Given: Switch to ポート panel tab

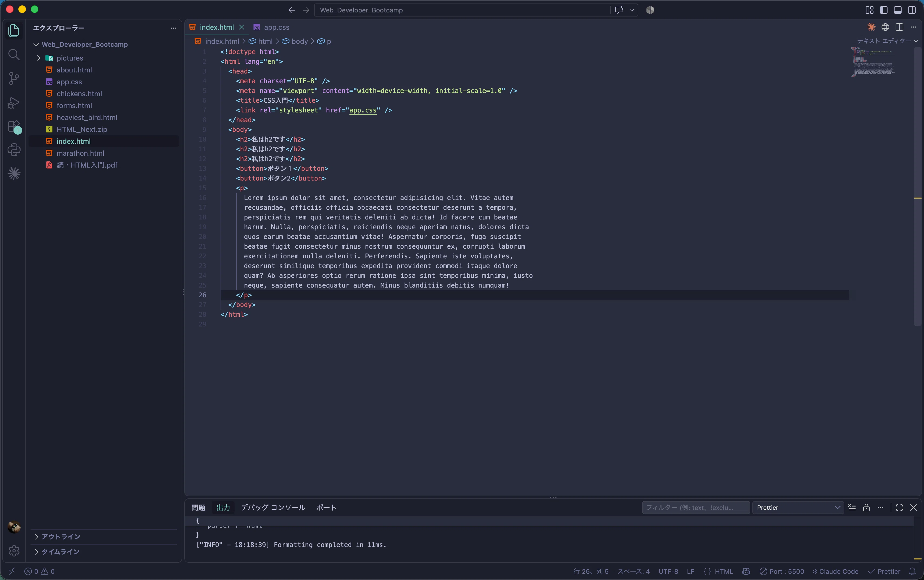Looking at the screenshot, I should (x=326, y=507).
